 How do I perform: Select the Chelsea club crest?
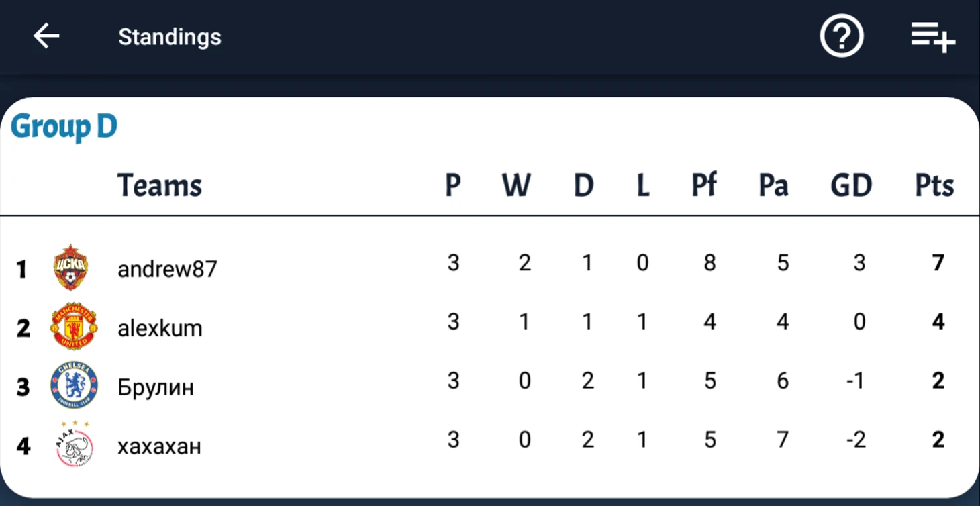[x=74, y=385]
